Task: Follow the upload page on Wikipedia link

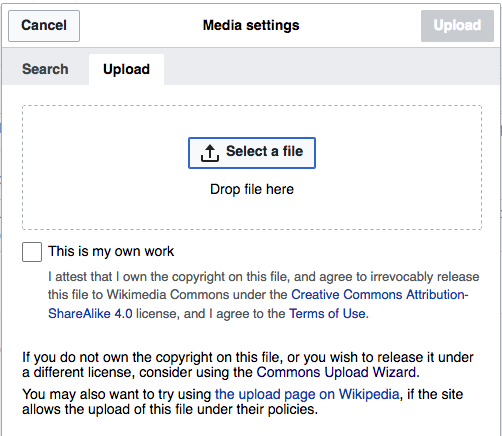Action: (x=307, y=394)
